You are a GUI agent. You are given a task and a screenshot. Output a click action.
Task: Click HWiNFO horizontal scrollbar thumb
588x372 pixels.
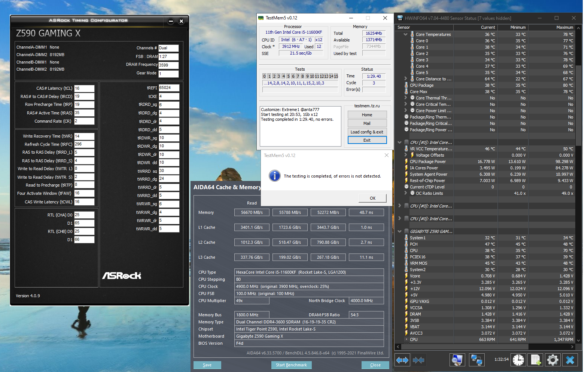(464, 347)
